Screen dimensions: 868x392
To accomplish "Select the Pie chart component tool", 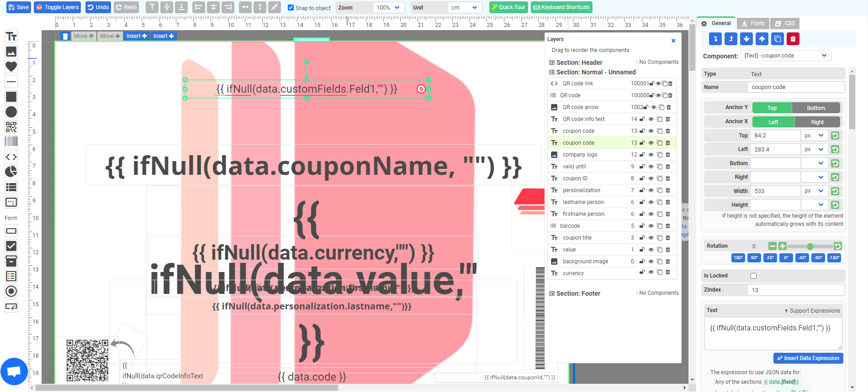I will (x=11, y=172).
